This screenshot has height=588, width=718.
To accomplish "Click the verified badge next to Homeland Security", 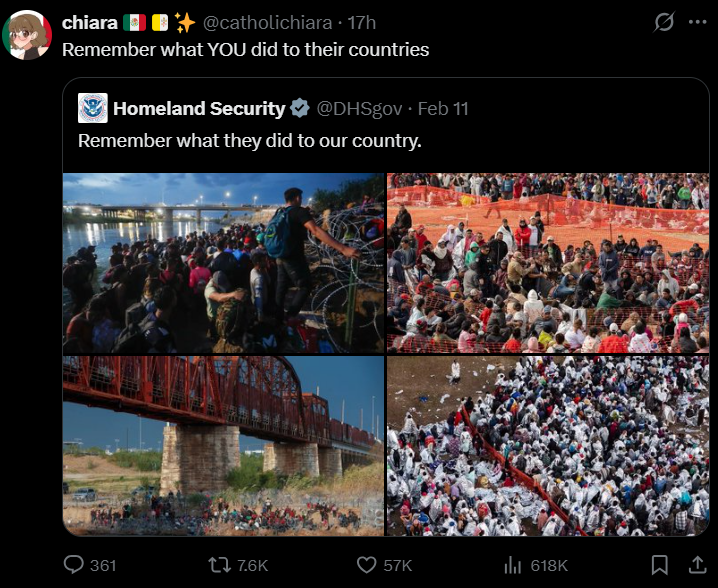I will pyautogui.click(x=300, y=109).
